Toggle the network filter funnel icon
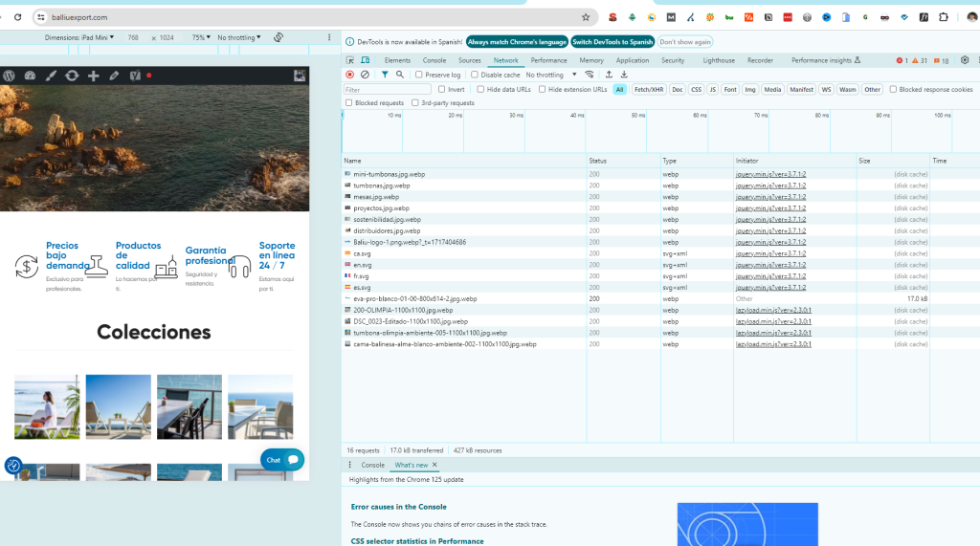Viewport: 980px width, 546px height. click(385, 75)
